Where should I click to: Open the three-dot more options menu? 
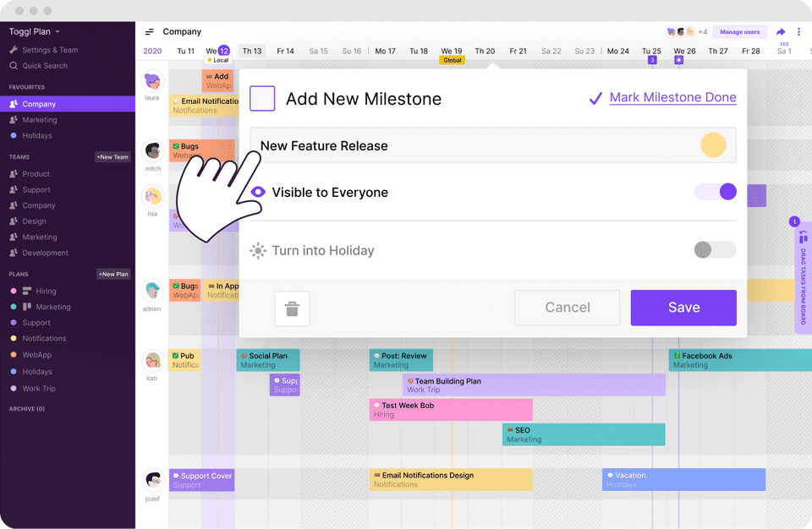coord(799,32)
